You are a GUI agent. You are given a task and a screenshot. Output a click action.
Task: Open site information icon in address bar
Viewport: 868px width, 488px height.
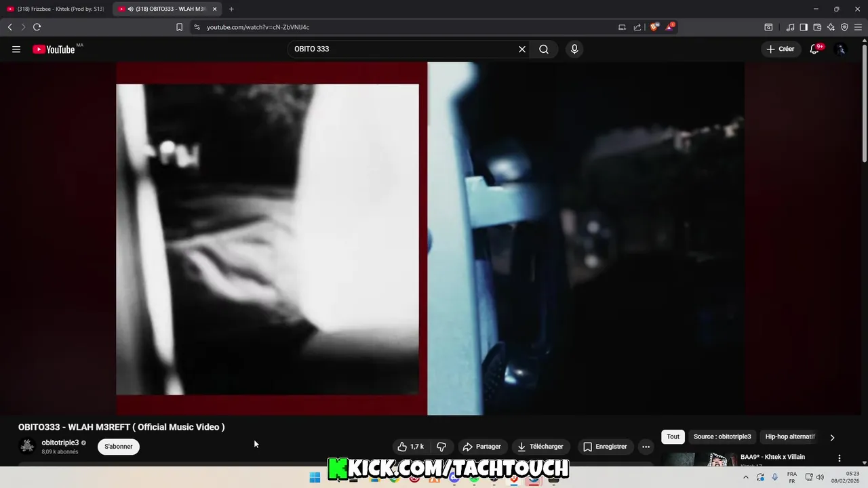[197, 27]
